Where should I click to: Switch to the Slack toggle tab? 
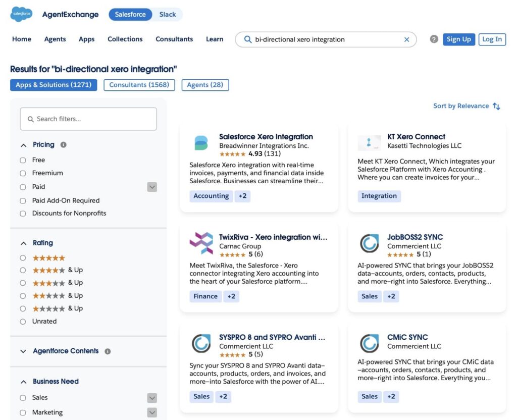168,15
